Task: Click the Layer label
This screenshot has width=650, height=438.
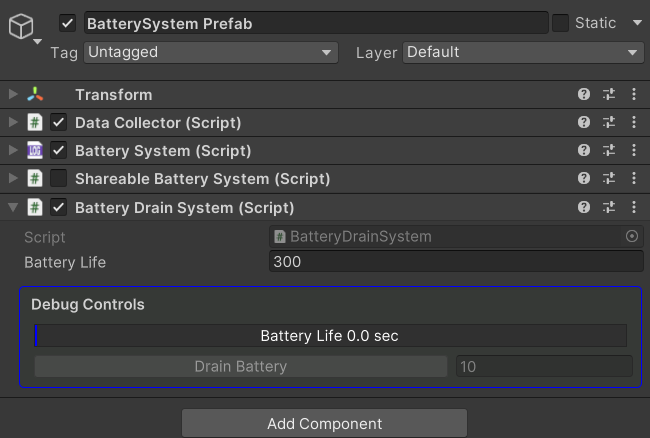Action: click(x=376, y=53)
